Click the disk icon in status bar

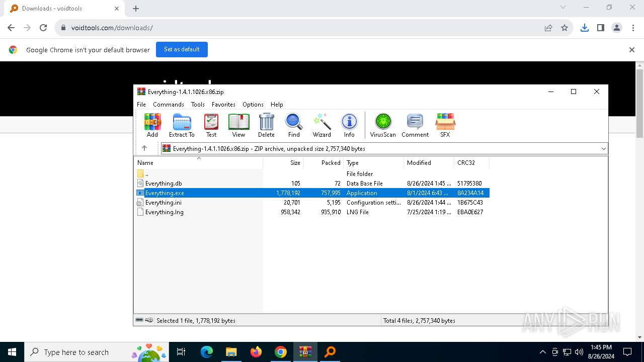(139, 320)
